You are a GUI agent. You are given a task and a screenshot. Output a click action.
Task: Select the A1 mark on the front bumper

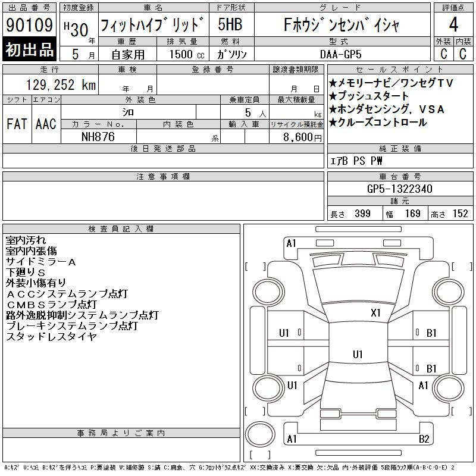[291, 243]
